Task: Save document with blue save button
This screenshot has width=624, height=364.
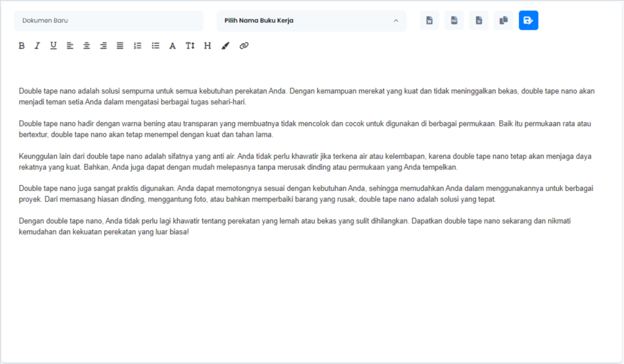Action: 528,20
